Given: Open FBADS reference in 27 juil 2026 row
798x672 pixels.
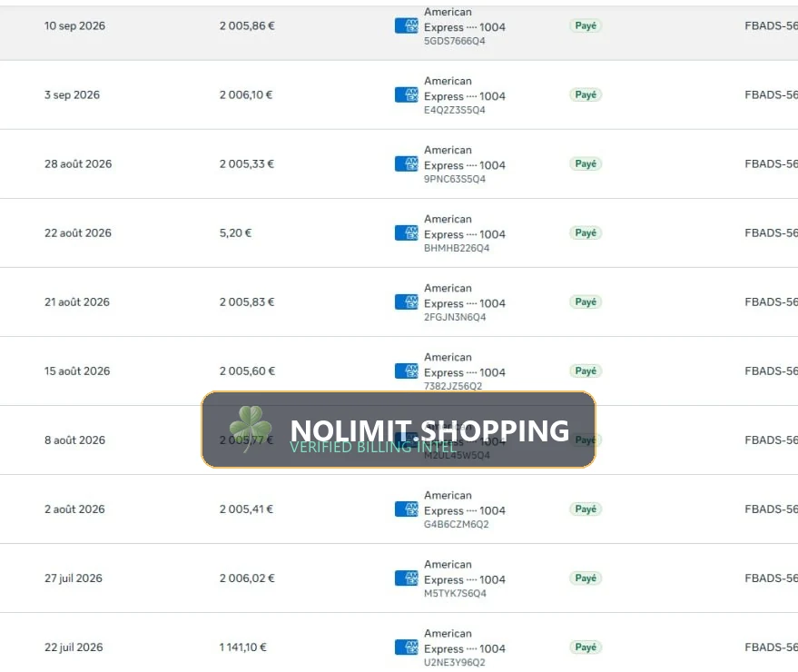Looking at the screenshot, I should click(771, 578).
